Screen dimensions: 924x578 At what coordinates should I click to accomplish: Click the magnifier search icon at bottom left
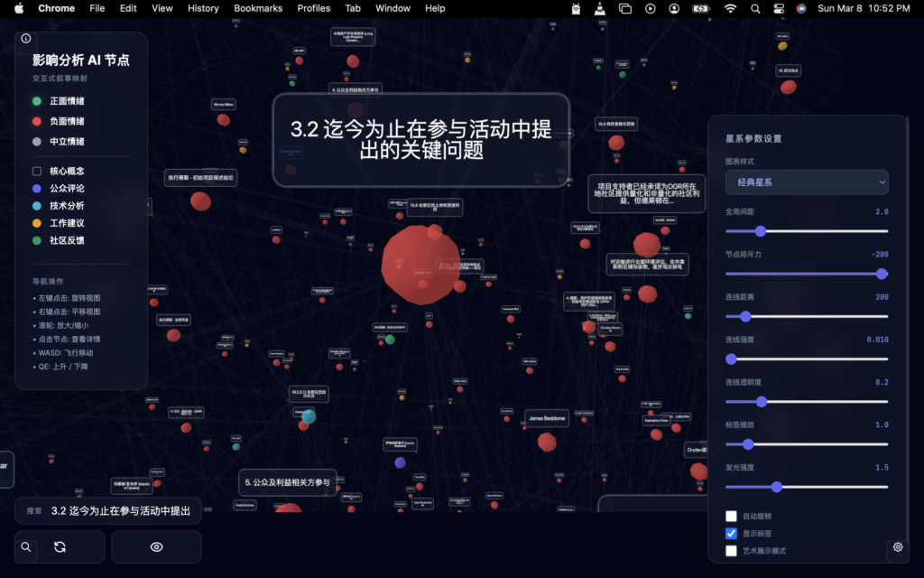point(26,547)
